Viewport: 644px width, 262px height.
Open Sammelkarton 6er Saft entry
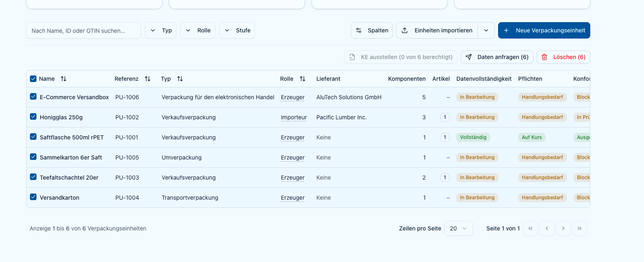coord(71,157)
